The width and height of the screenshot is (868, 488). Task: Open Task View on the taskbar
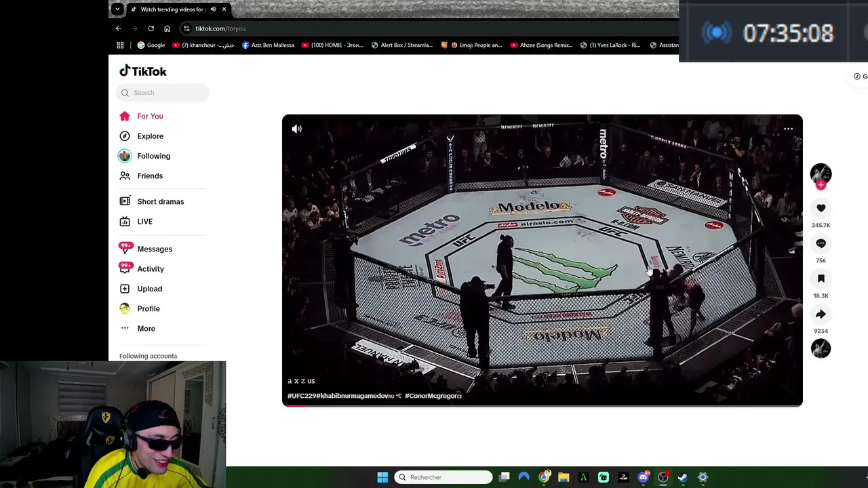(x=505, y=477)
